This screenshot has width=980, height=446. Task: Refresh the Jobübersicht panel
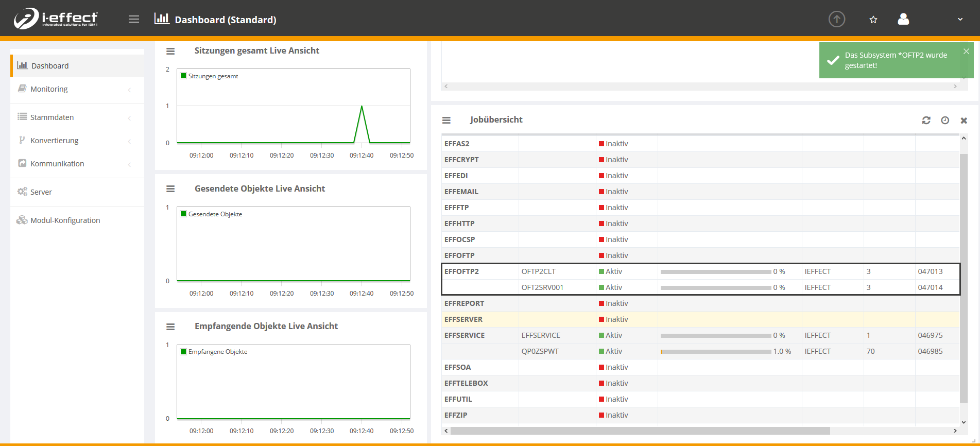pos(926,120)
